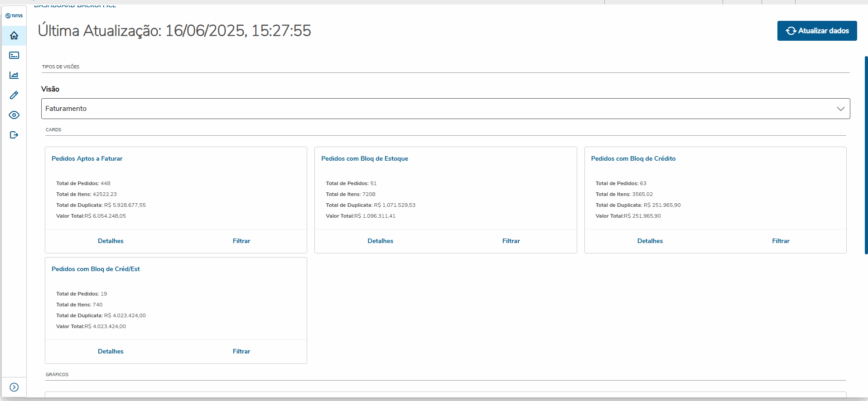The image size is (868, 401).
Task: Click the logout exit icon in sidebar
Action: (x=14, y=135)
